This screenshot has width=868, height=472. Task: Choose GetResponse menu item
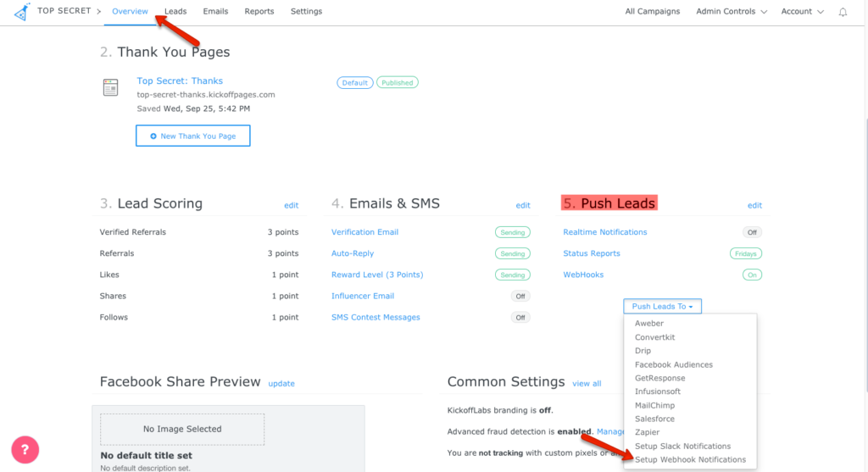[x=659, y=378]
